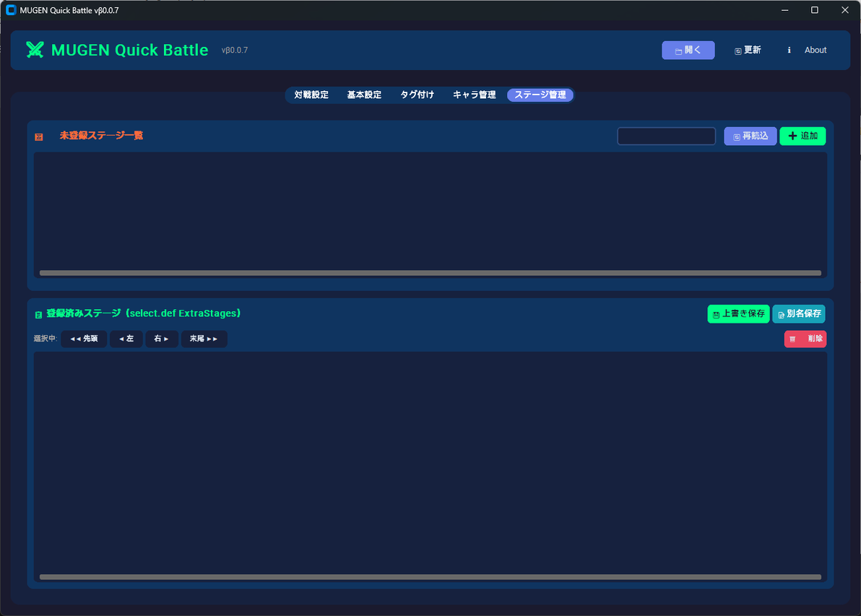Click the info icon next to About
Screen dimensions: 861x616
(x=789, y=50)
